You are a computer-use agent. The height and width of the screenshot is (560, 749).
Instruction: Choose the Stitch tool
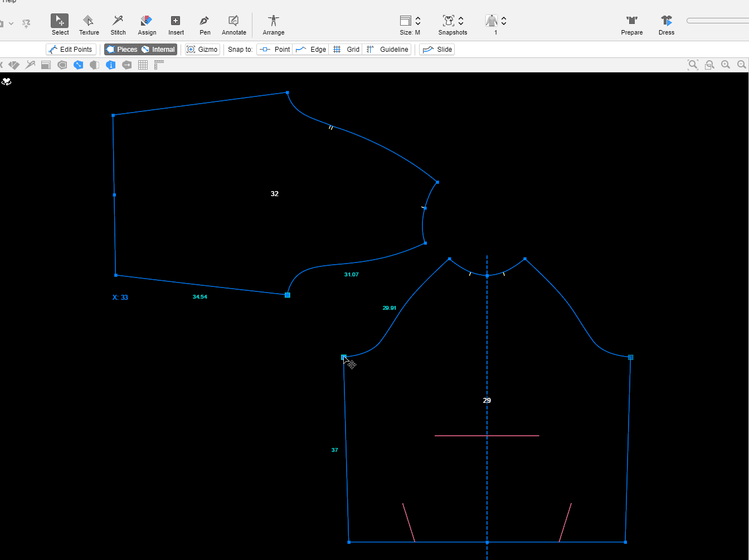click(118, 25)
